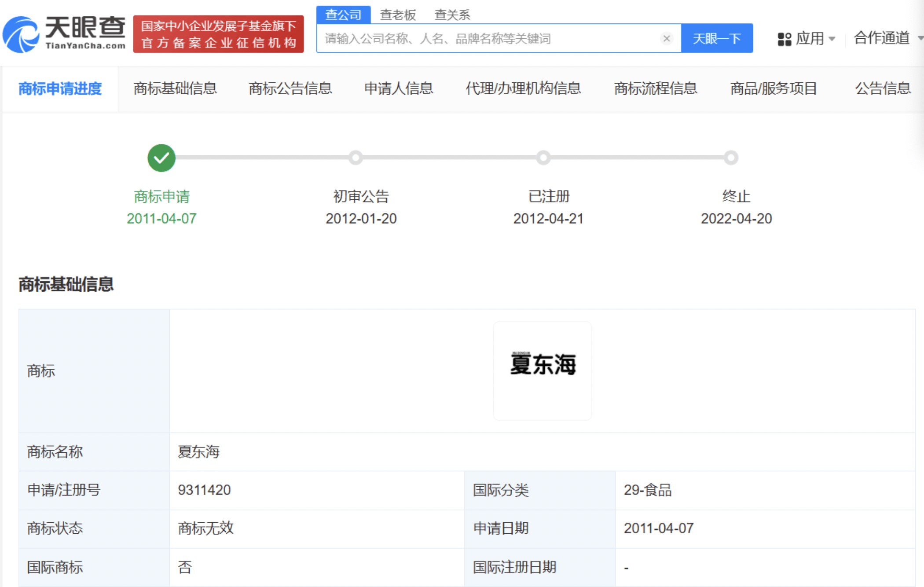Select the 查公司 search tab
Screen dimensions: 924x587
343,15
